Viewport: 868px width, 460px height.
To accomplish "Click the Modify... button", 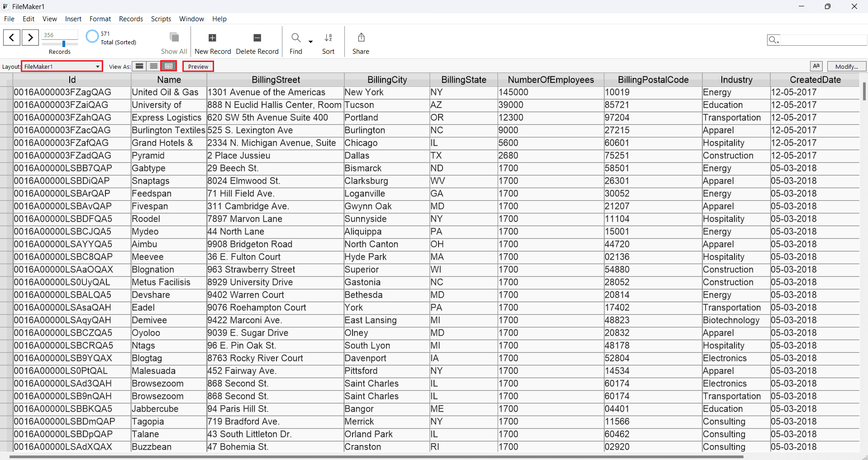I will (x=846, y=66).
